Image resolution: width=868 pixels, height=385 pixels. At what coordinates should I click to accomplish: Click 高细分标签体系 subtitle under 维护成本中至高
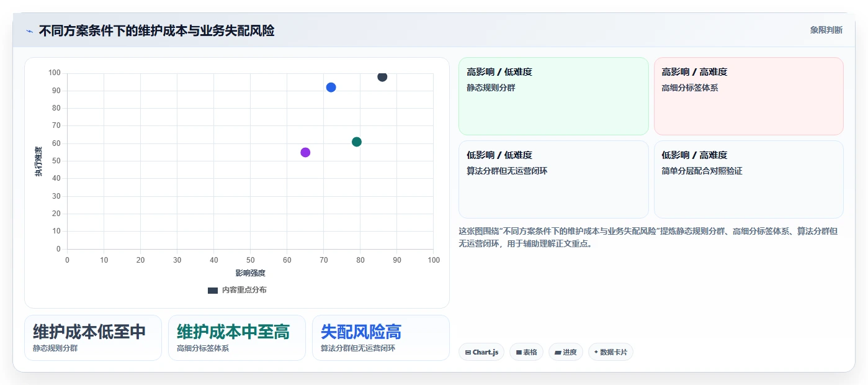203,348
